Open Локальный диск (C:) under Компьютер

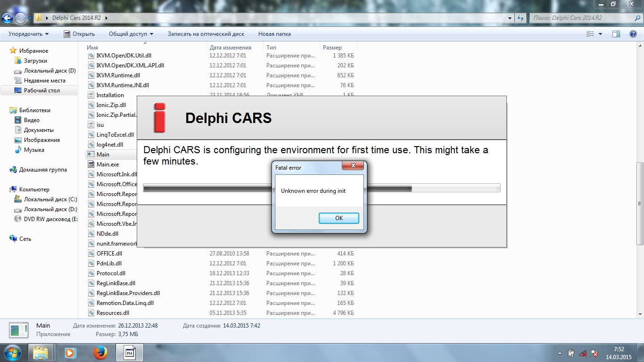point(50,199)
